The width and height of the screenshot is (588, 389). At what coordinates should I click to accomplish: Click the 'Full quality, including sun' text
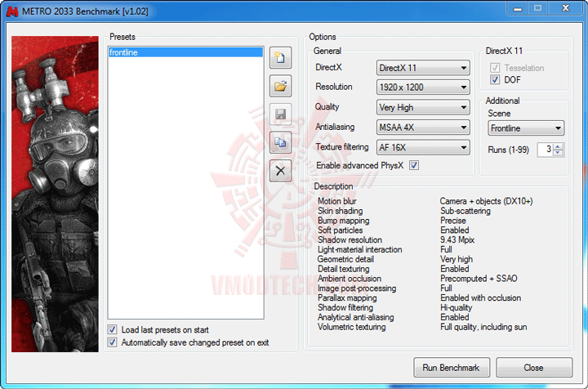[x=483, y=327]
